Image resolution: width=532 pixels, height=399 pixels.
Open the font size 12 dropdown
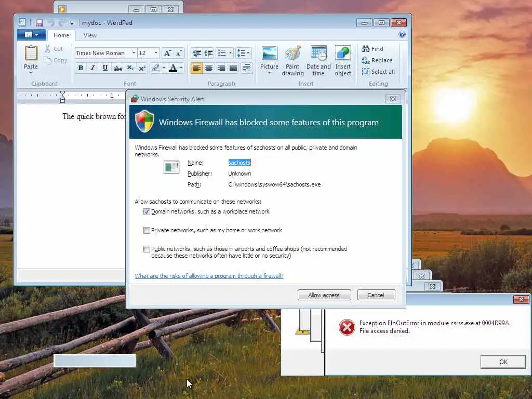point(156,53)
